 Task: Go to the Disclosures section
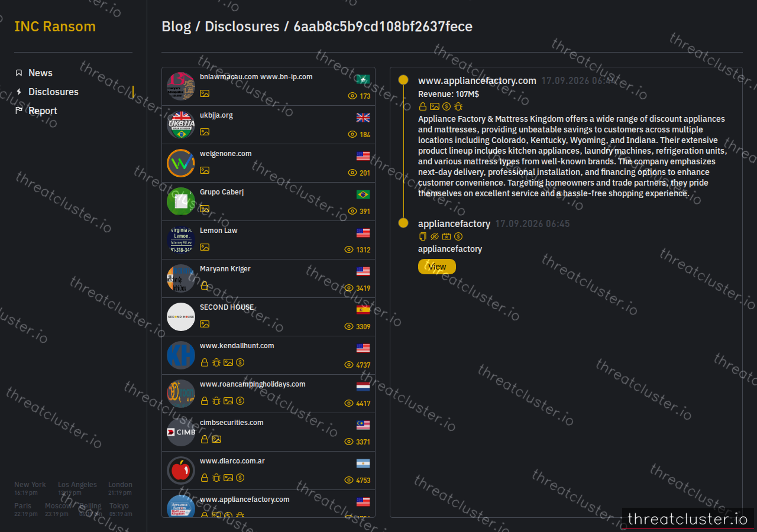[x=53, y=92]
